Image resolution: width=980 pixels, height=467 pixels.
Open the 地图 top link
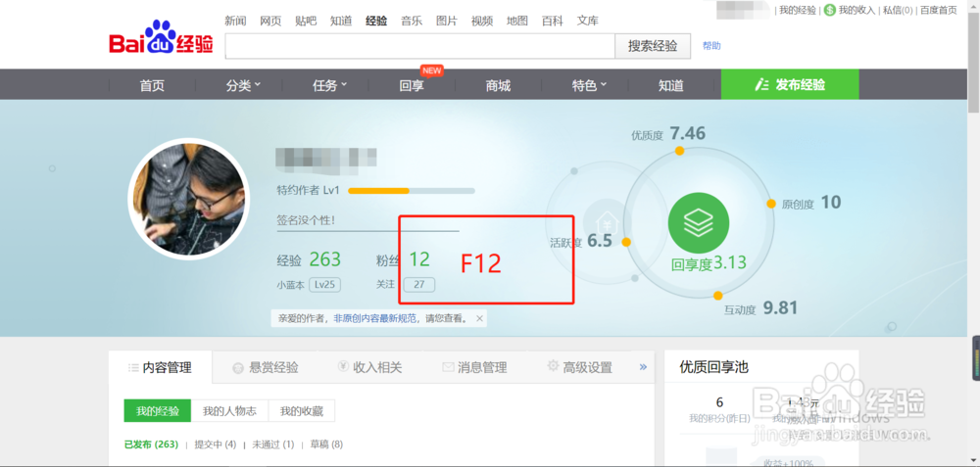[x=517, y=21]
